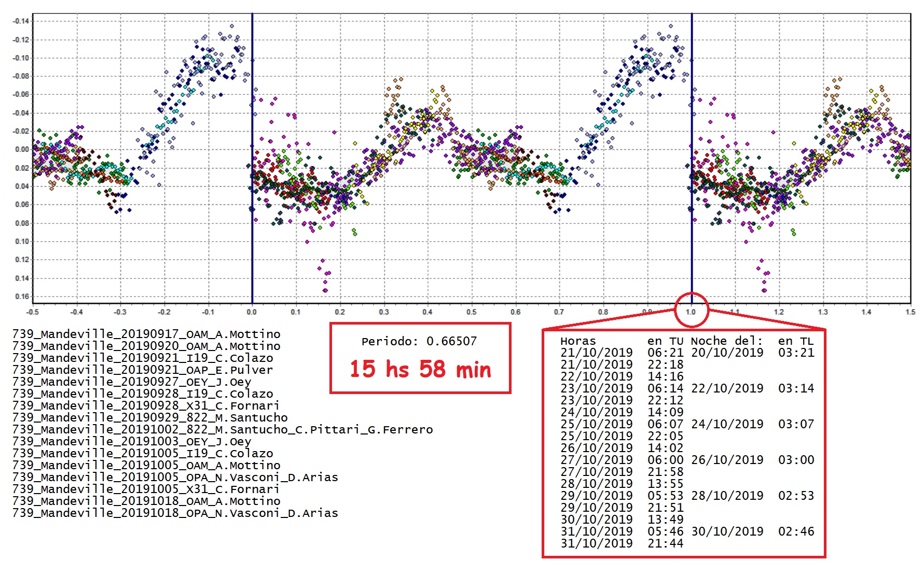Click the Noche del: column header
Image resolution: width=924 pixels, height=575 pixels.
pyautogui.click(x=727, y=341)
